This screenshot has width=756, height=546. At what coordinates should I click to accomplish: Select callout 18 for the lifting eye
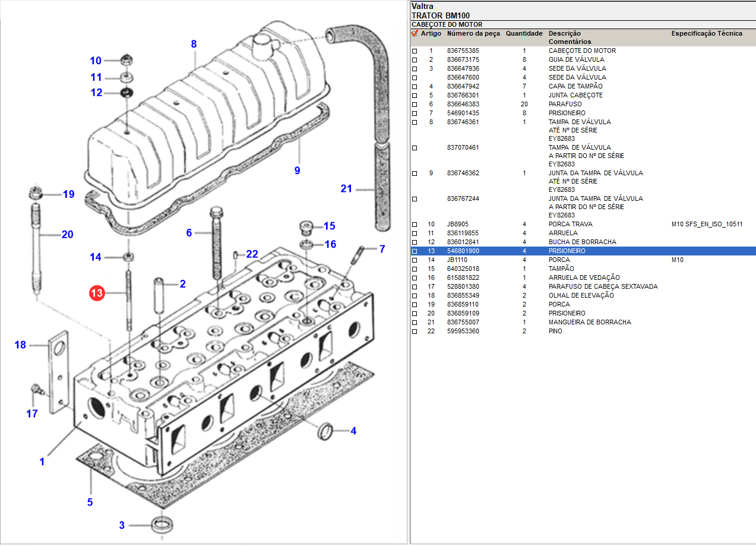[21, 345]
